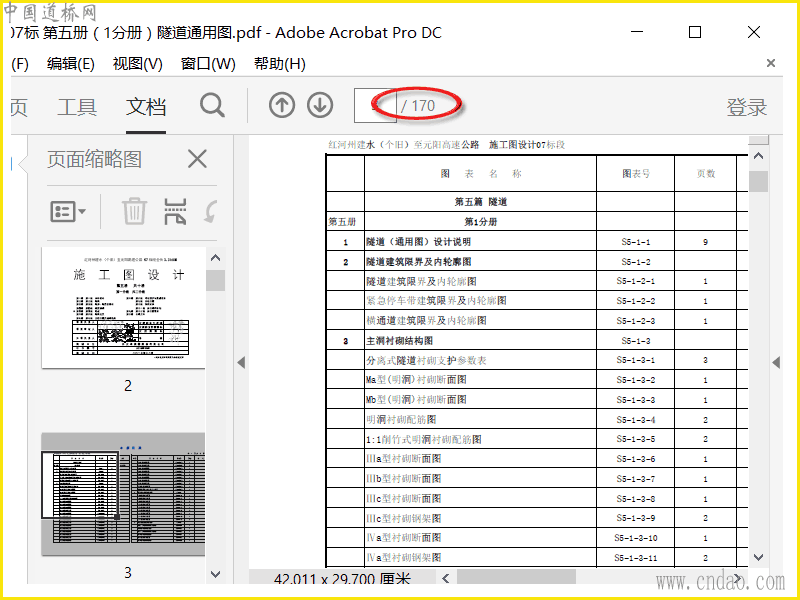Click row IIIb型衬砌断面图
800x600 pixels.
pyautogui.click(x=537, y=479)
